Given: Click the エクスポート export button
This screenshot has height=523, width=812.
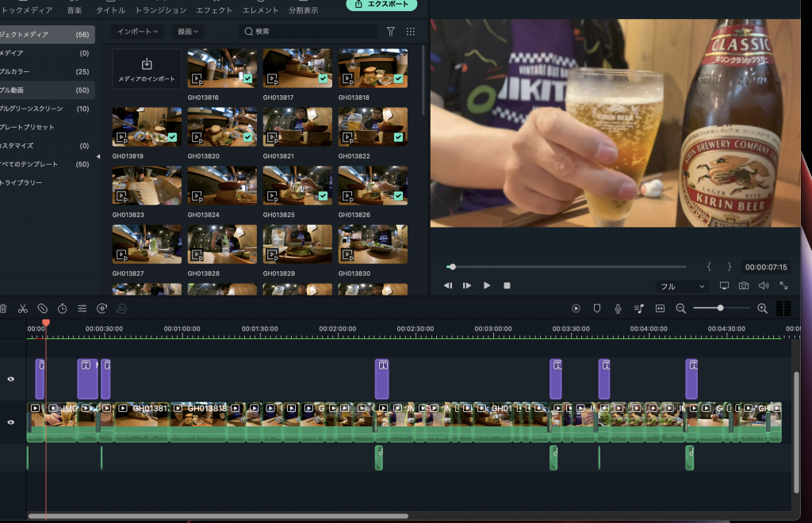Looking at the screenshot, I should pos(381,5).
